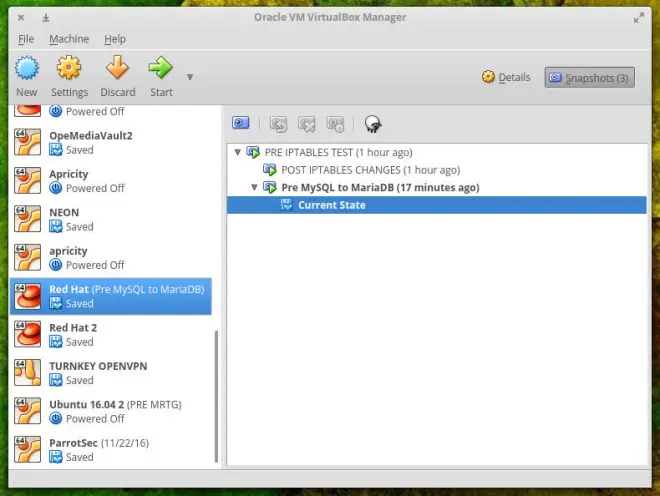The image size is (660, 496).
Task: Select lowercase apricity virtual machine
Action: 111,258
